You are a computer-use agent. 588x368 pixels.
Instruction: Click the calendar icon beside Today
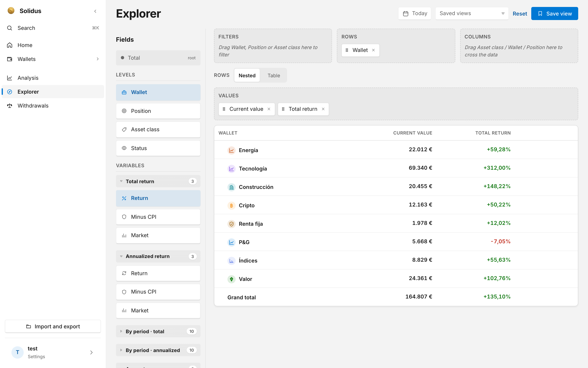(x=405, y=13)
